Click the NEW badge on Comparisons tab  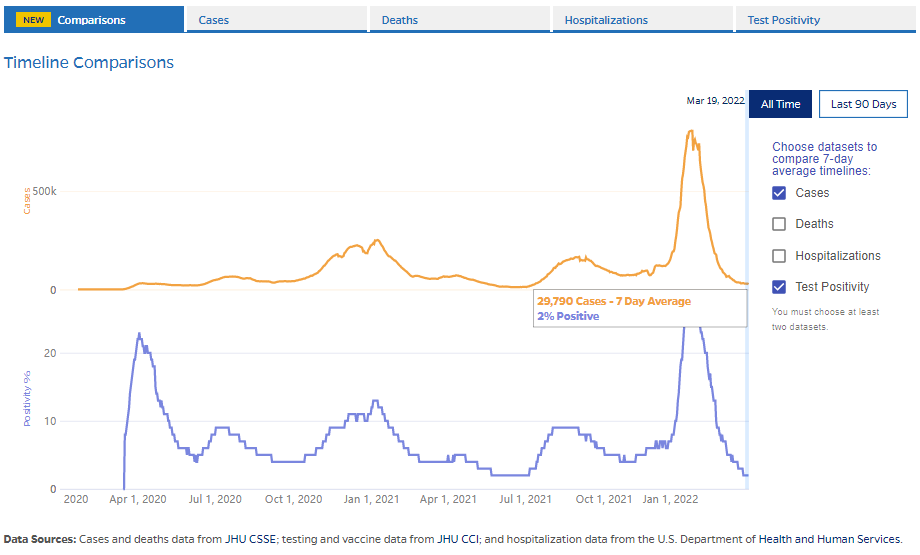(33, 20)
